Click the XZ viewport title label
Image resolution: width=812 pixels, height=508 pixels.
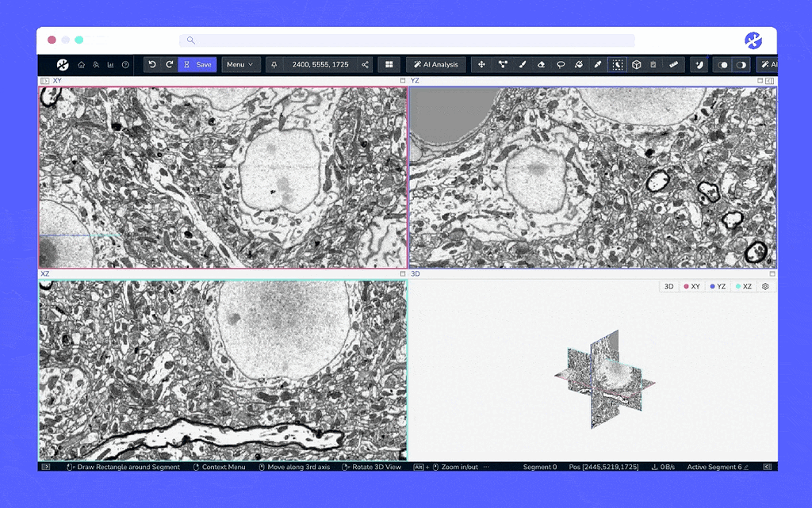tap(44, 274)
